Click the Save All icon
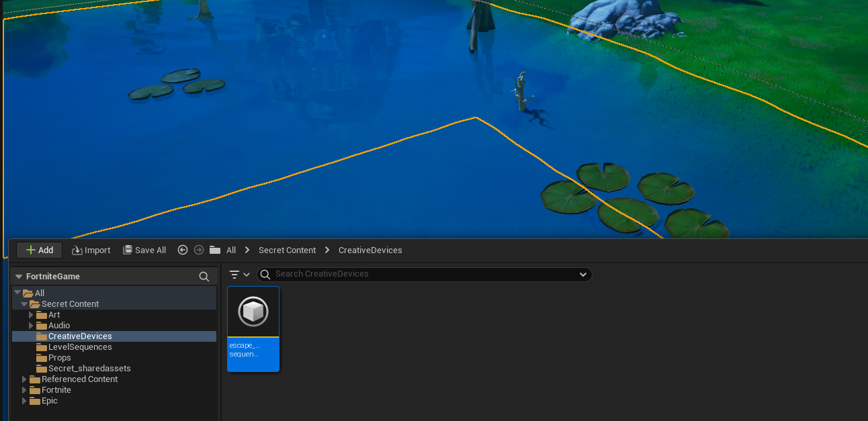 click(127, 250)
